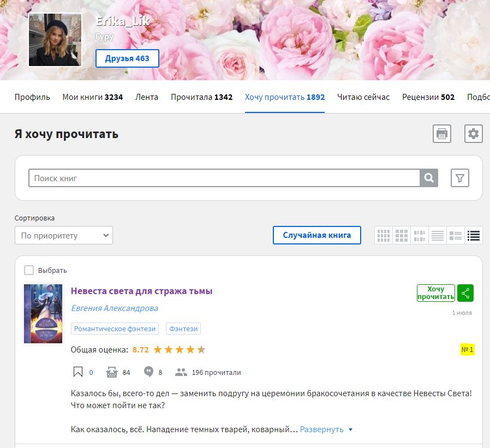Open the Профиль tab

pyautogui.click(x=32, y=97)
